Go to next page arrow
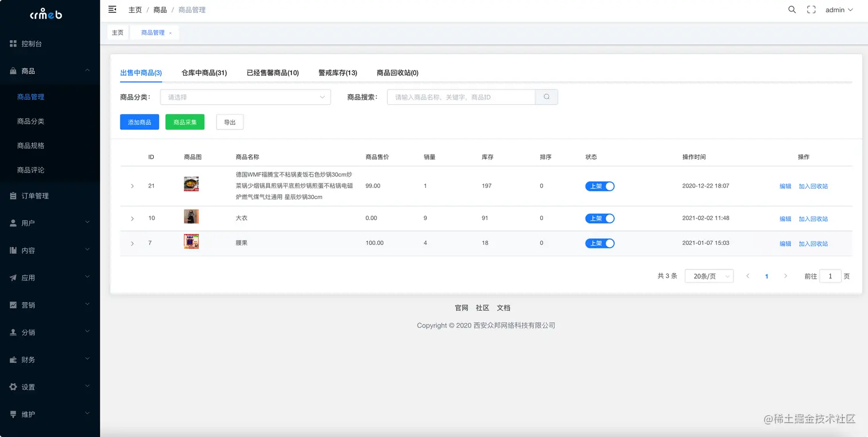 [785, 276]
